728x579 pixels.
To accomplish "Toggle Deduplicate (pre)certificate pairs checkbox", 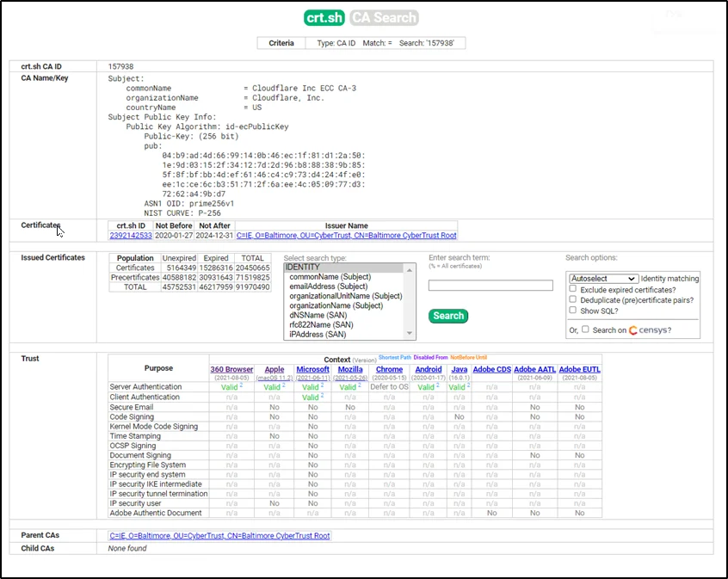I will (x=572, y=299).
